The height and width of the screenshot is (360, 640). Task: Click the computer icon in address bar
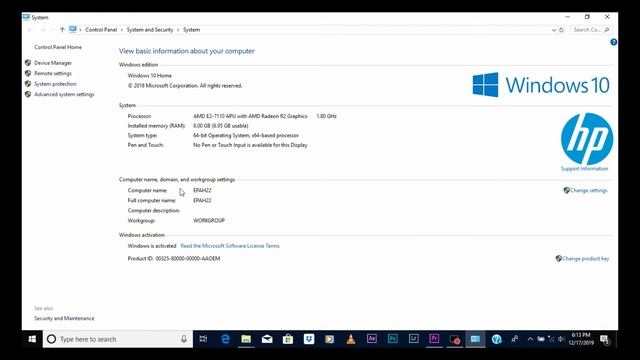click(x=73, y=29)
